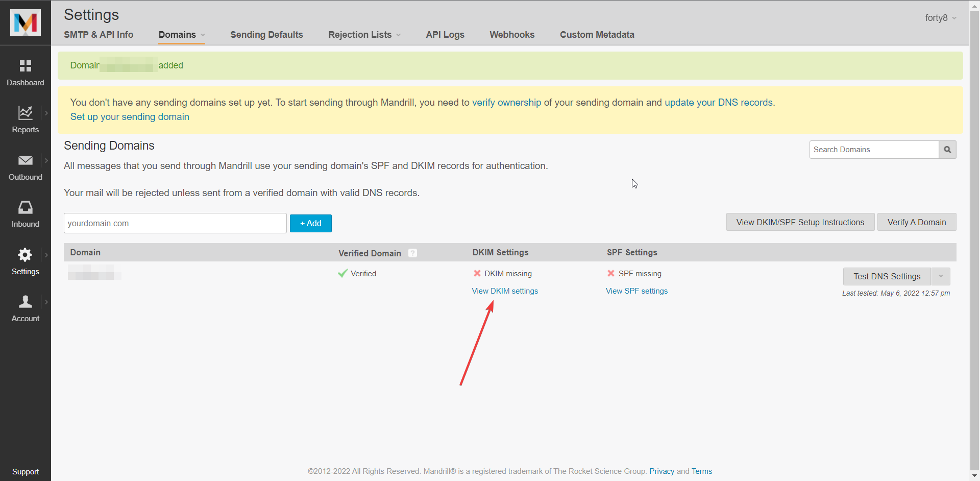Screen dimensions: 980x481
Task: Expand the Reports submenu chevron
Action: click(46, 113)
